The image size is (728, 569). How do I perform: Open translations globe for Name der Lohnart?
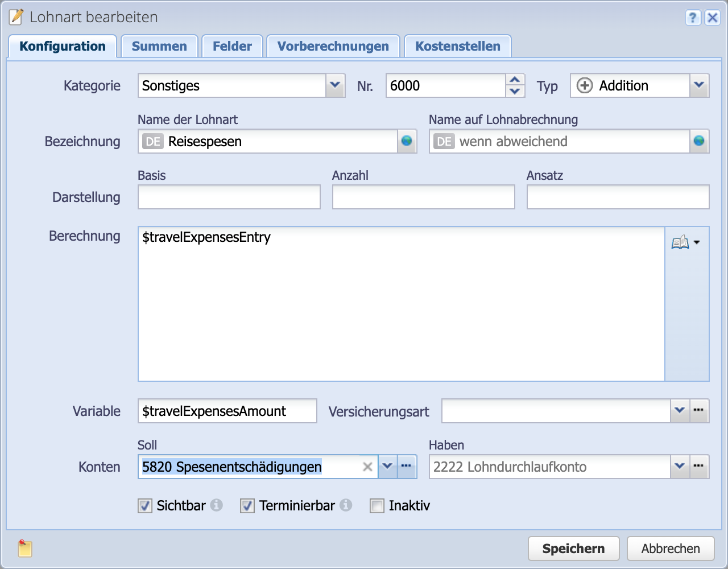click(407, 141)
